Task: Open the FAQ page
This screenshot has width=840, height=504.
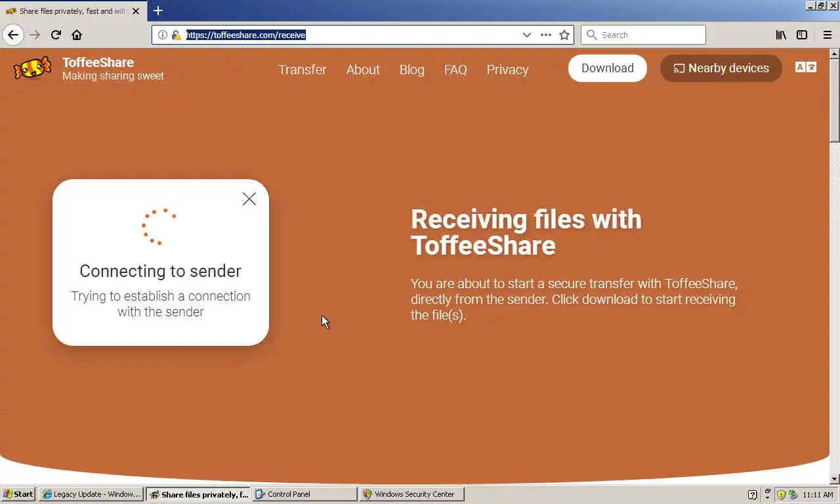Action: pos(455,70)
